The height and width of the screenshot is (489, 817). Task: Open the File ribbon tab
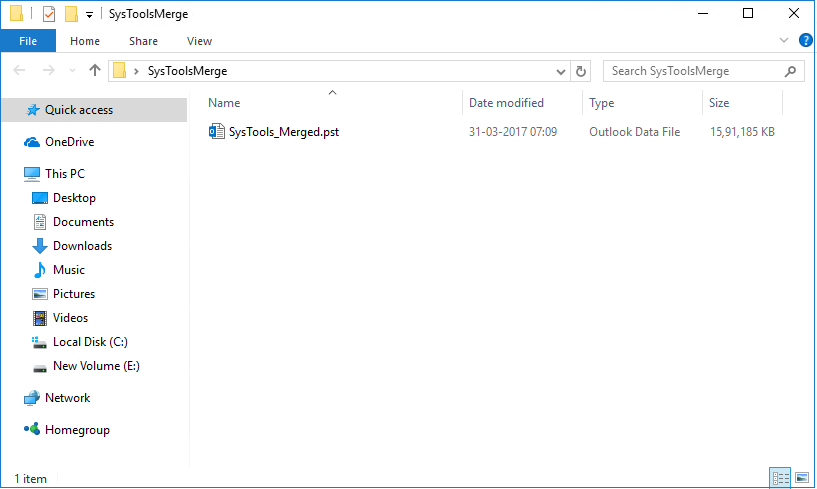click(x=28, y=41)
